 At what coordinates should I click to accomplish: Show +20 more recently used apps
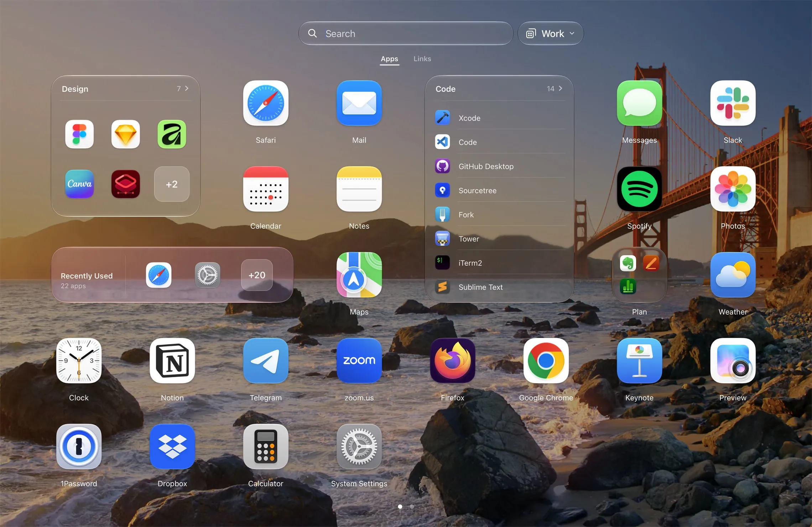[x=257, y=275]
